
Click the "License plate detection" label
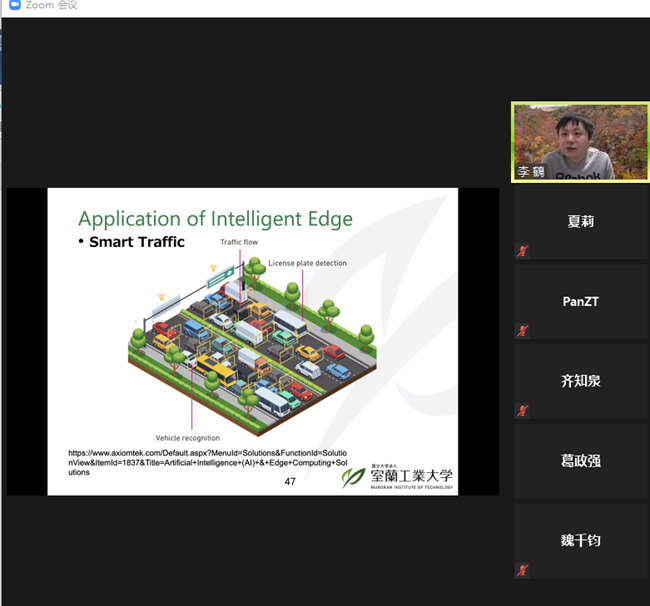[308, 263]
